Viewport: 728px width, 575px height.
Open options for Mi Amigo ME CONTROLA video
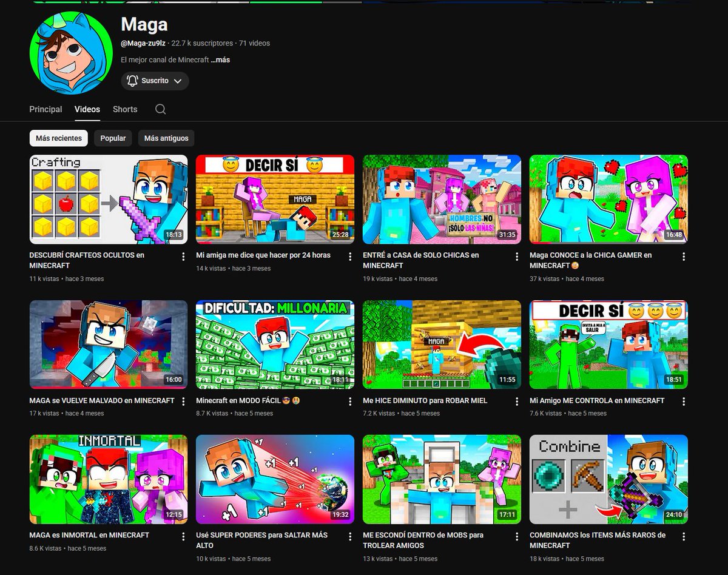tap(684, 402)
